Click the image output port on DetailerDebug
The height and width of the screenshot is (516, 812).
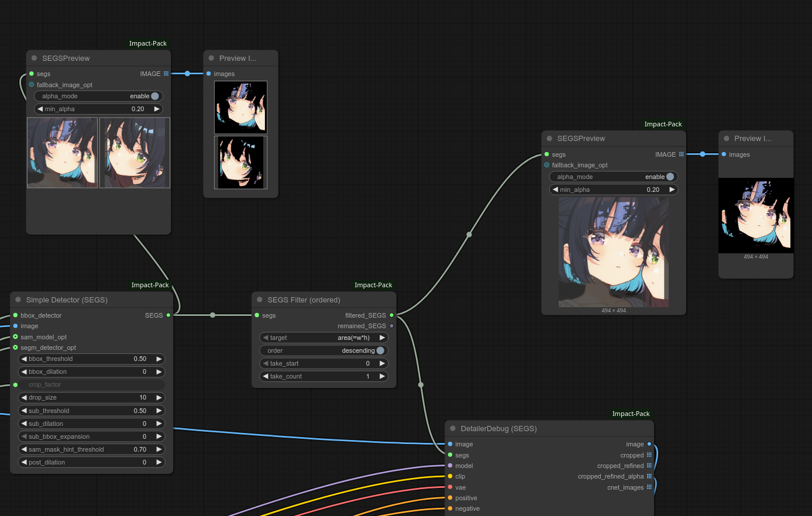tap(649, 444)
